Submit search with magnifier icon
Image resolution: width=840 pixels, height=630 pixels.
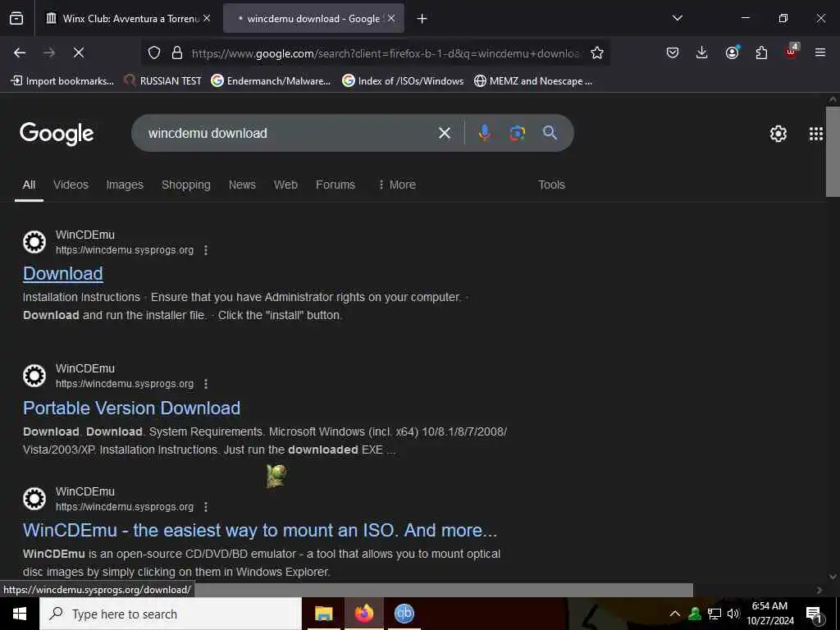550,133
